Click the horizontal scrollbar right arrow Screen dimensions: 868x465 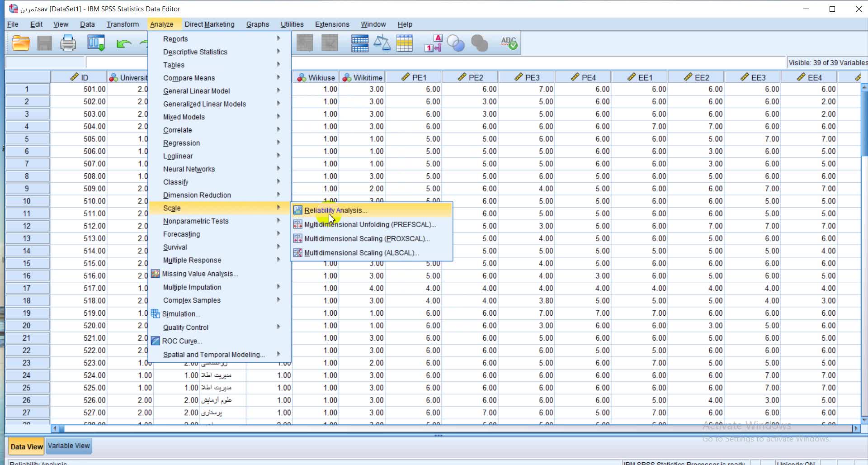pos(855,428)
